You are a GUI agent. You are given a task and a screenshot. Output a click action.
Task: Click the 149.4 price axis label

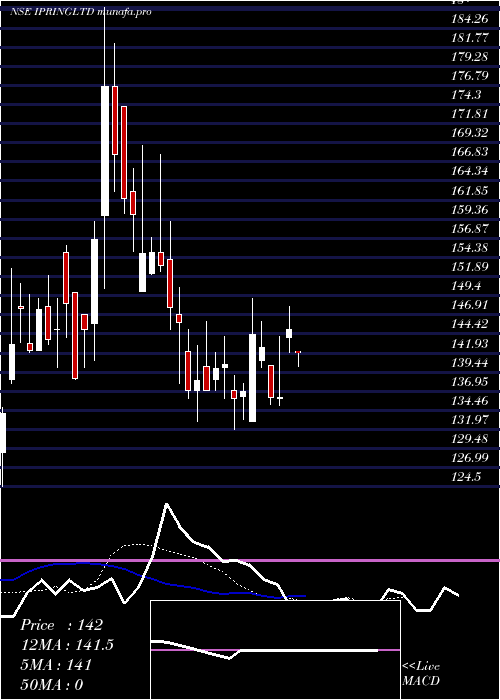467,286
